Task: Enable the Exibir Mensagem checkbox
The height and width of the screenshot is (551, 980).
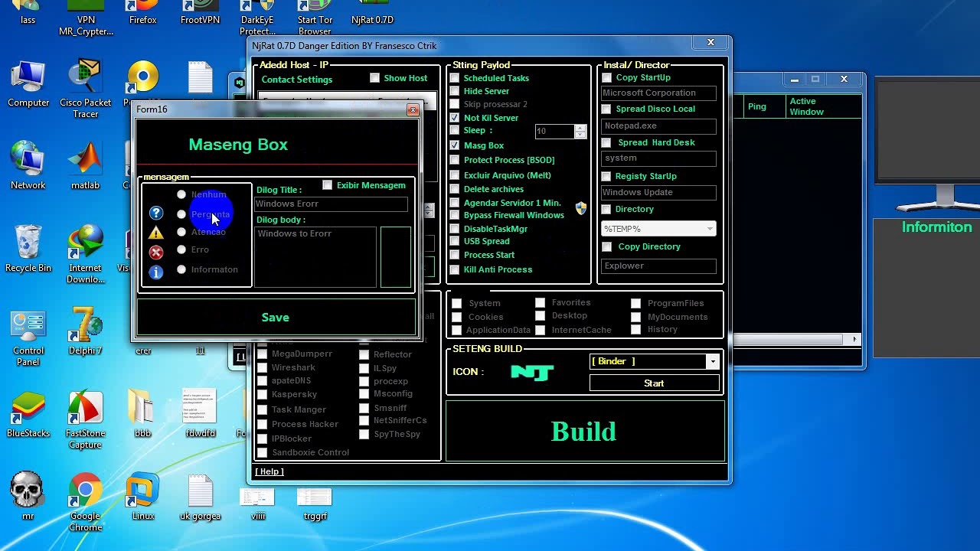Action: [x=328, y=185]
